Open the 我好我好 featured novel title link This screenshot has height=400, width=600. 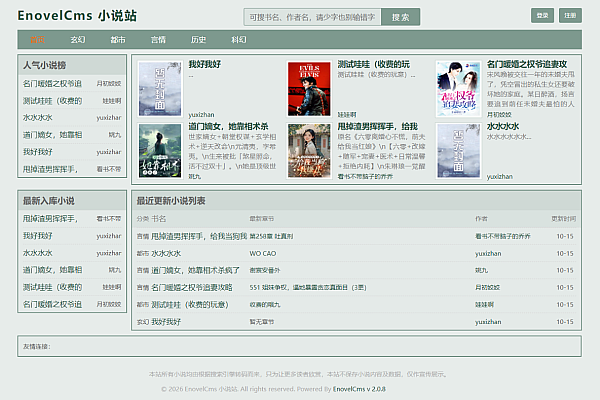(x=205, y=64)
